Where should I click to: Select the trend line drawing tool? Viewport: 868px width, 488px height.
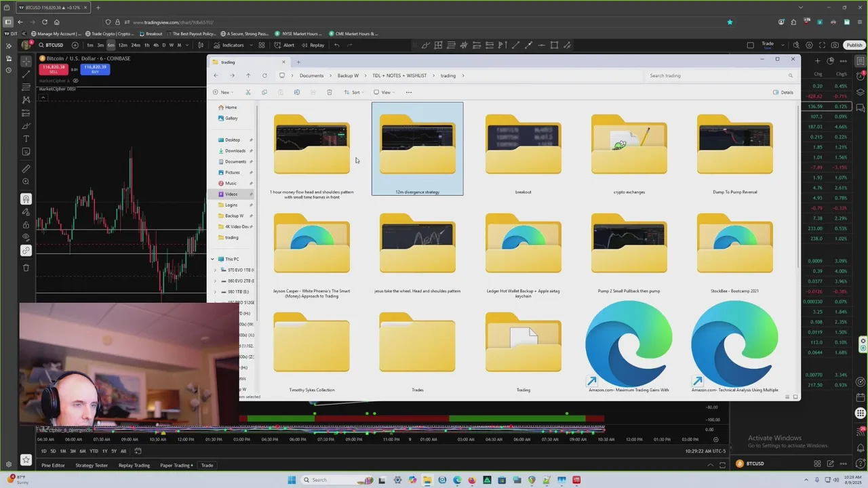click(26, 74)
